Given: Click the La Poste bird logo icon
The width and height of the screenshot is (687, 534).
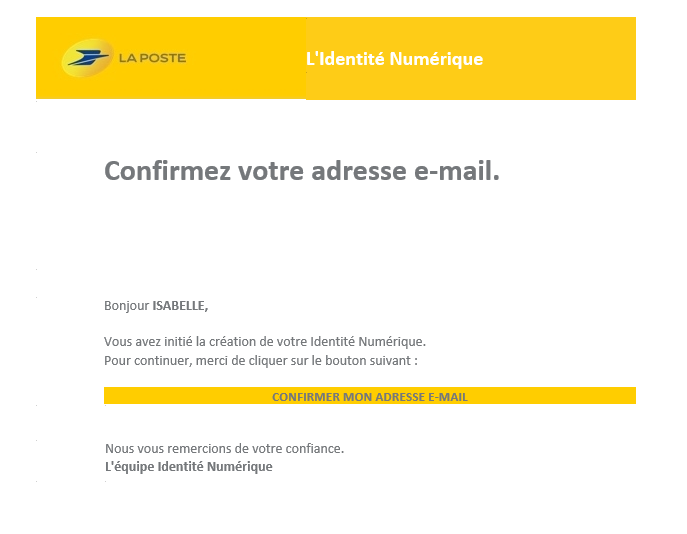Looking at the screenshot, I should click(x=86, y=58).
